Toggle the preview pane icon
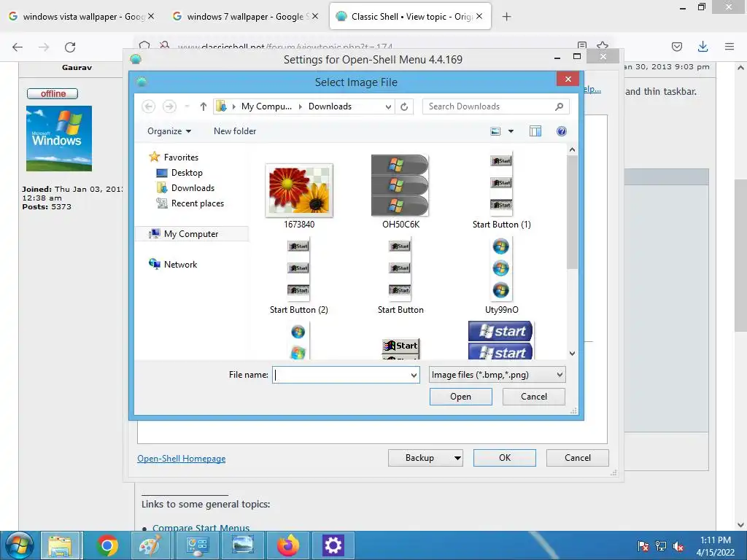 click(x=535, y=131)
